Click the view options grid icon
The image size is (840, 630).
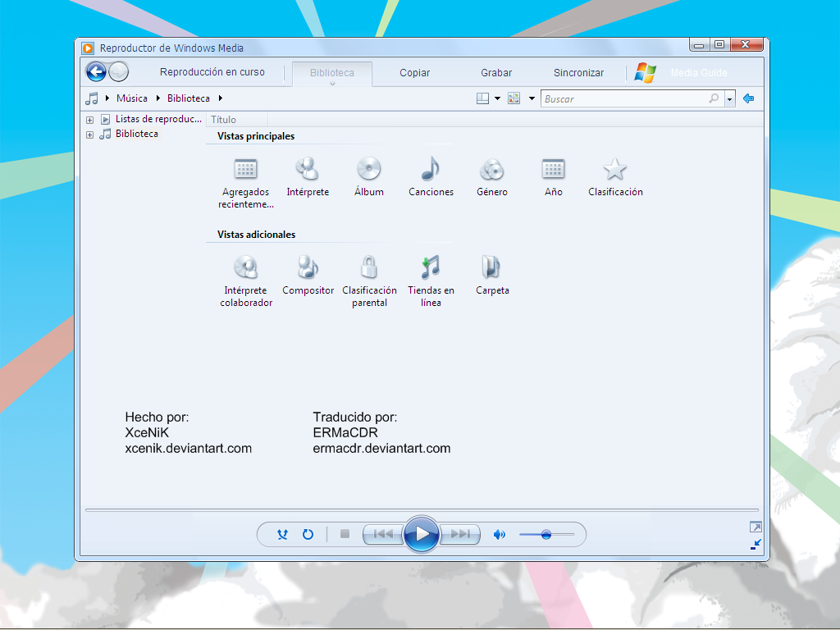tap(514, 98)
